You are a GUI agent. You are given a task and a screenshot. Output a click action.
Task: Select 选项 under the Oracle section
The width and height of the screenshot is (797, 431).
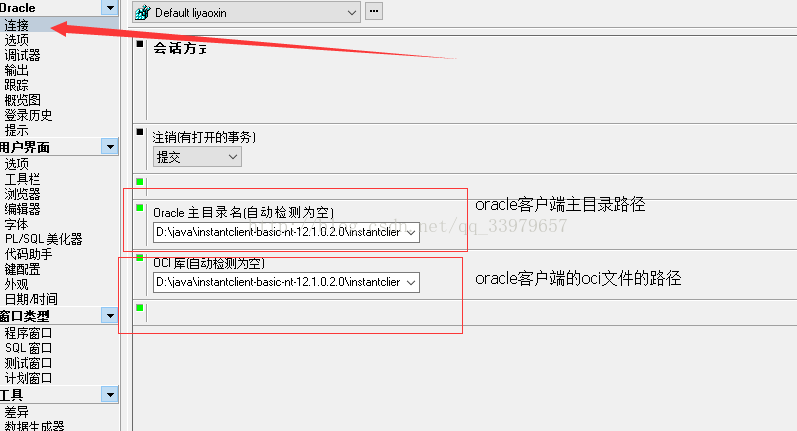tap(16, 40)
